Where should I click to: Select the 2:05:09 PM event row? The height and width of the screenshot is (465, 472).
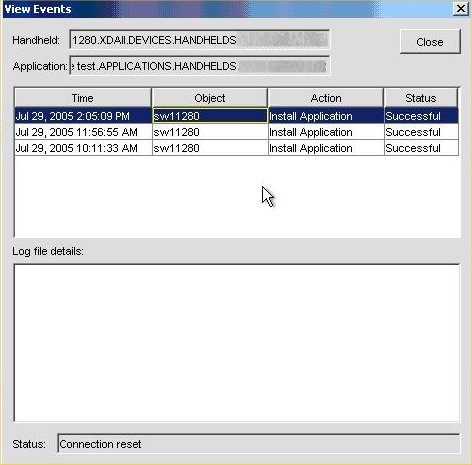236,116
